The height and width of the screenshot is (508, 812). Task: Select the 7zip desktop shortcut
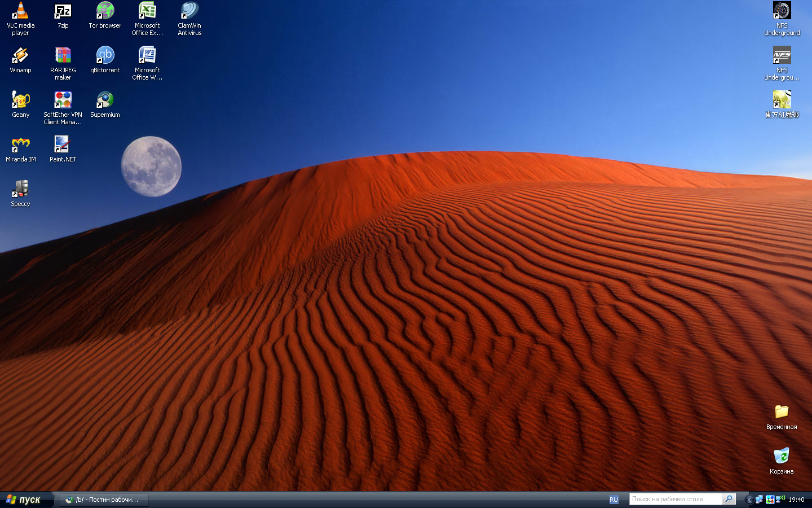[x=63, y=15]
